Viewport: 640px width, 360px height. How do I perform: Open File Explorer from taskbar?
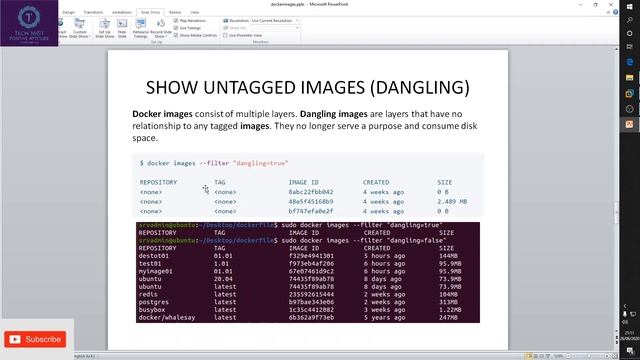629,78
